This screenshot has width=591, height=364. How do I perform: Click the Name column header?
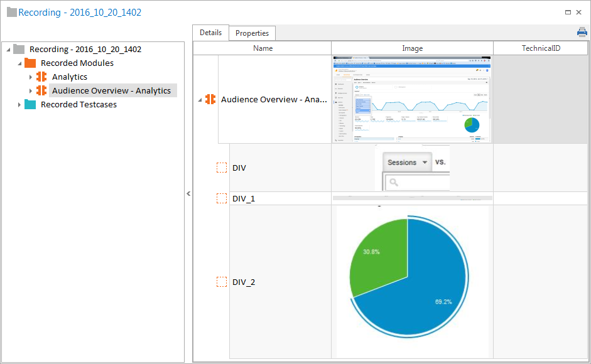(x=263, y=48)
